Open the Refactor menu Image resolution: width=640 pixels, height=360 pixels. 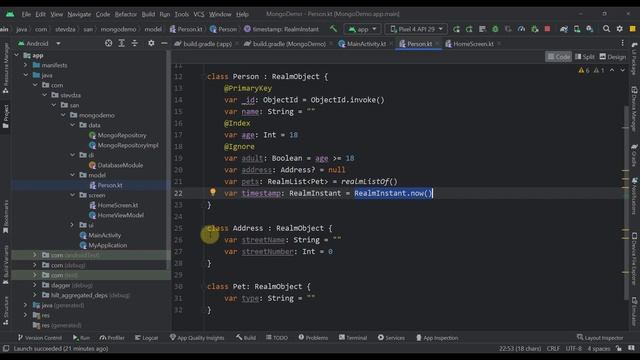(126, 14)
